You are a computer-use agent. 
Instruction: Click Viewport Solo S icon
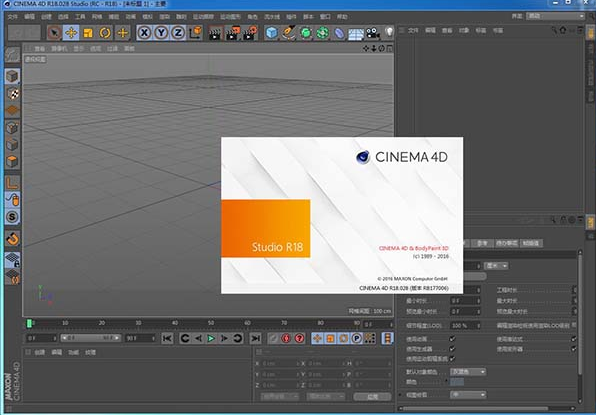pos(13,217)
